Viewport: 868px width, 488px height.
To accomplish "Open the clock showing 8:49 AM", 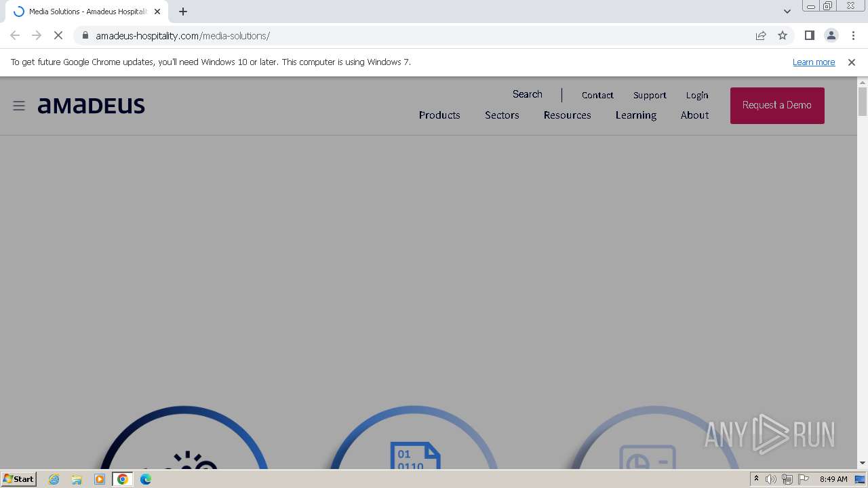I will point(833,479).
